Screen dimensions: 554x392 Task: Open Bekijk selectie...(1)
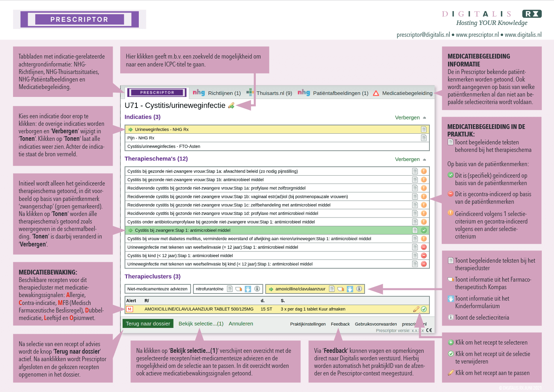[x=201, y=323]
